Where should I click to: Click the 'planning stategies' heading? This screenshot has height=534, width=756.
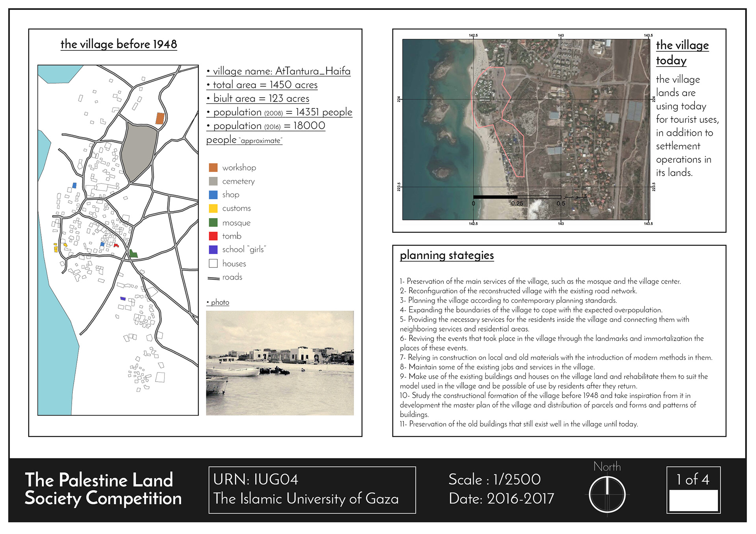(447, 255)
